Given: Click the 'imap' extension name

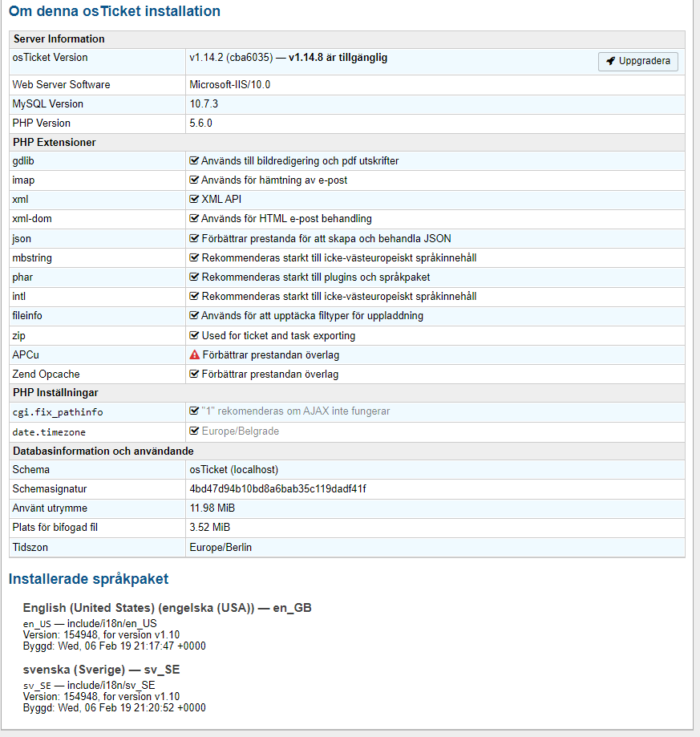Looking at the screenshot, I should point(23,180).
